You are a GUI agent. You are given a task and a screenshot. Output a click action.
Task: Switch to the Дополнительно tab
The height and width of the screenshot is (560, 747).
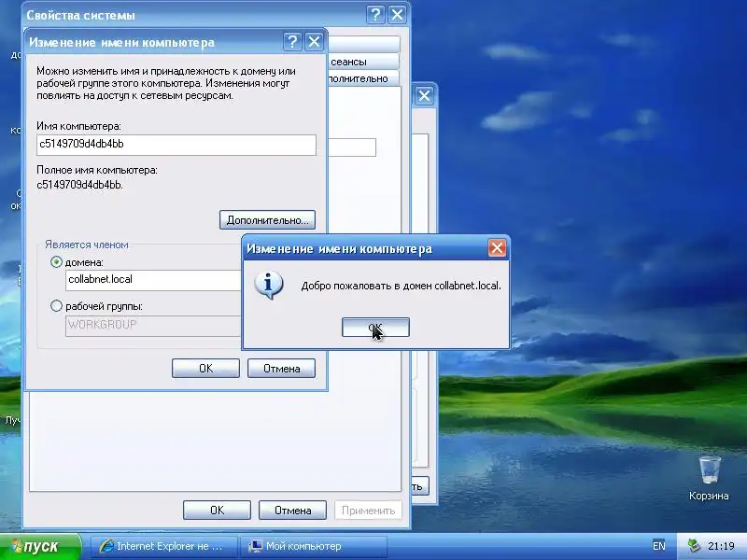pyautogui.click(x=363, y=78)
